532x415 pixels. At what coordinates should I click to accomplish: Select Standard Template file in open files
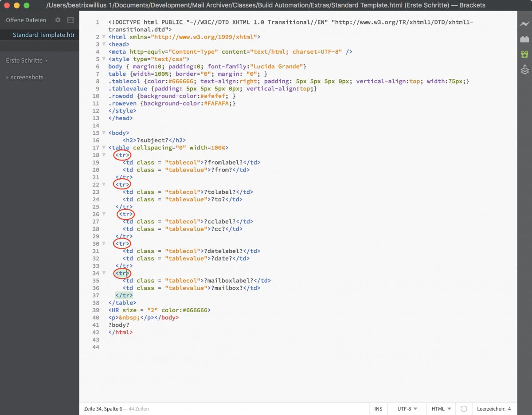pos(43,35)
